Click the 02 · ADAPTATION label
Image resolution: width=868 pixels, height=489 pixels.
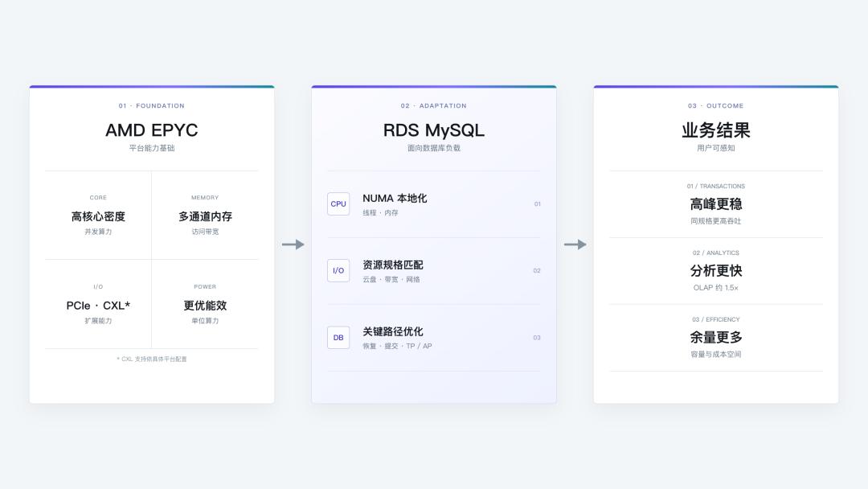point(434,106)
